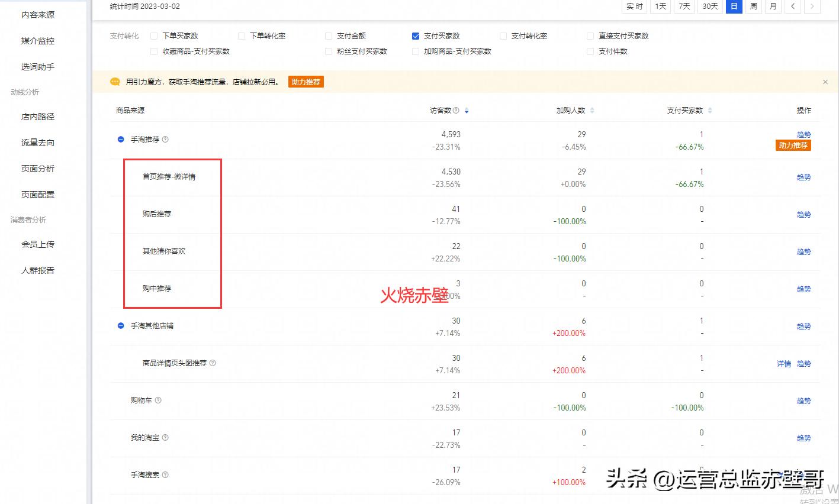This screenshot has height=504, width=839.
Task: Enable the 支付金额 checkbox
Action: pyautogui.click(x=328, y=35)
